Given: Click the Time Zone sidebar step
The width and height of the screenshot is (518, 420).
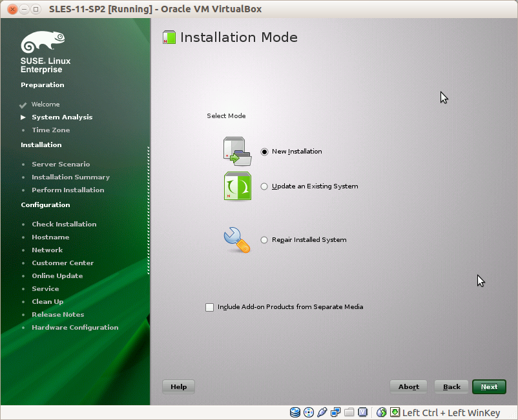Looking at the screenshot, I should click(51, 130).
